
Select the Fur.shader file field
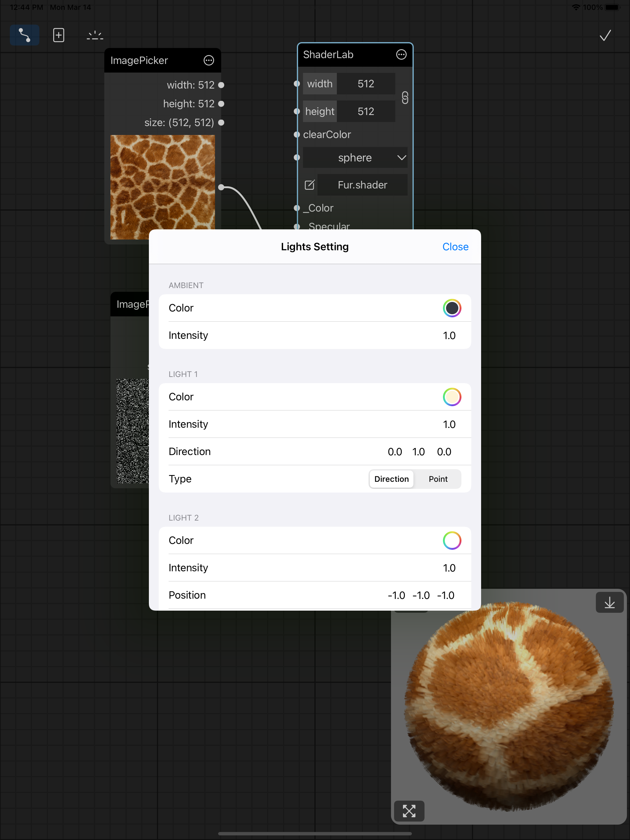(x=362, y=185)
